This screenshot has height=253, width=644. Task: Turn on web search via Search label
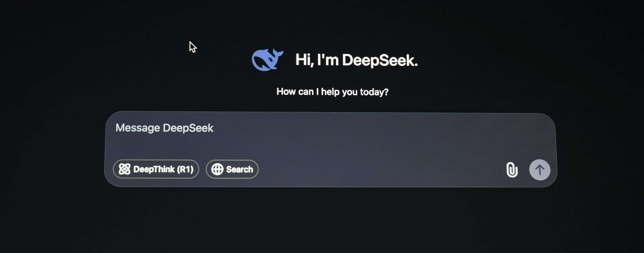click(x=239, y=169)
